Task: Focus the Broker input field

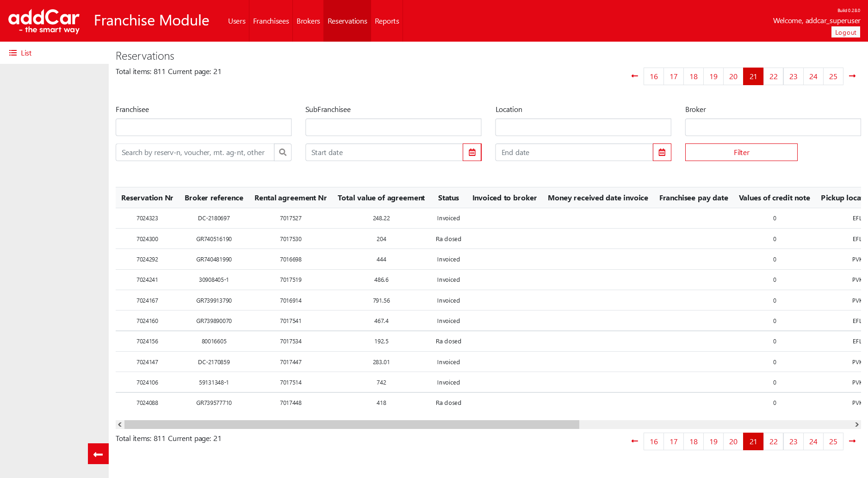Action: [x=773, y=127]
